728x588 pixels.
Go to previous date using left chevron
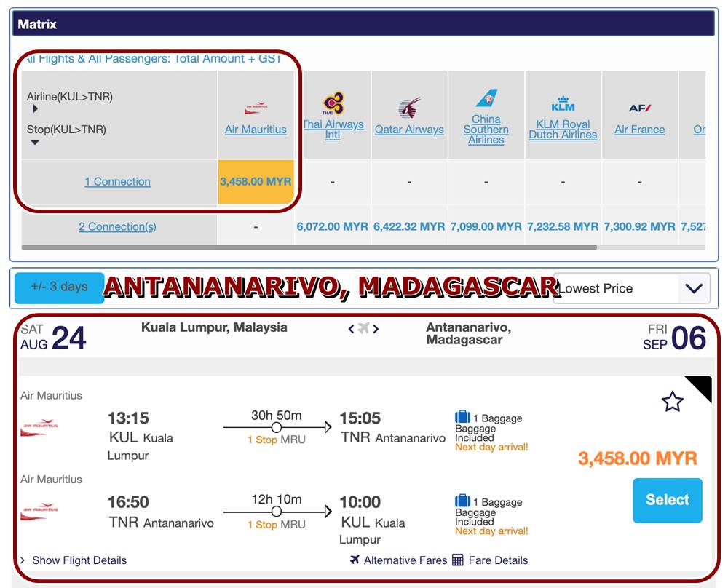tap(352, 329)
